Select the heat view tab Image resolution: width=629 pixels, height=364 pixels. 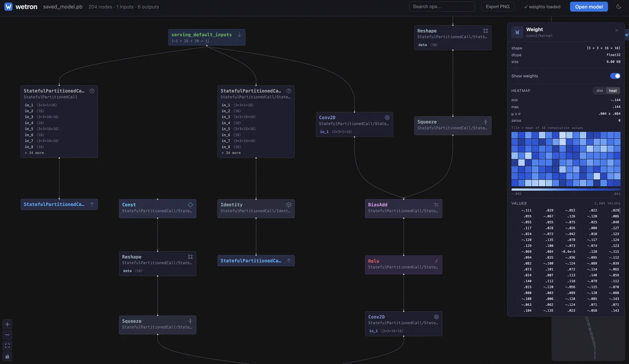pos(613,91)
